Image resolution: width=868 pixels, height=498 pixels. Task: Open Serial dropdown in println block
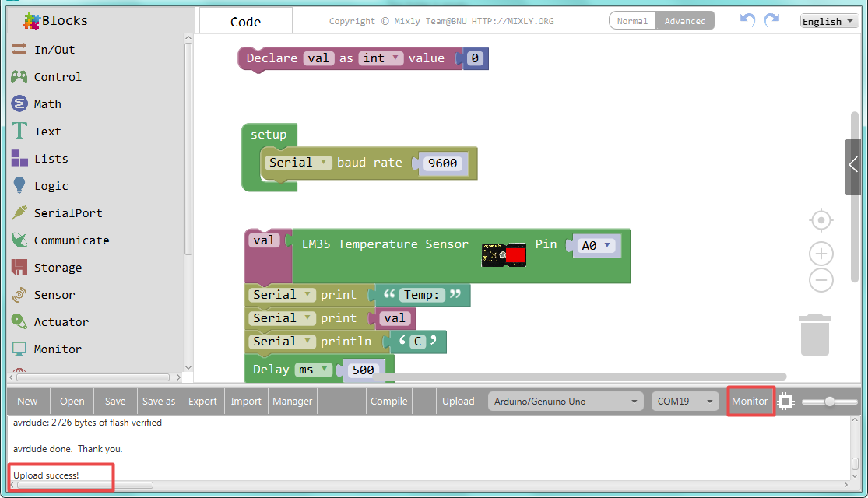(282, 342)
